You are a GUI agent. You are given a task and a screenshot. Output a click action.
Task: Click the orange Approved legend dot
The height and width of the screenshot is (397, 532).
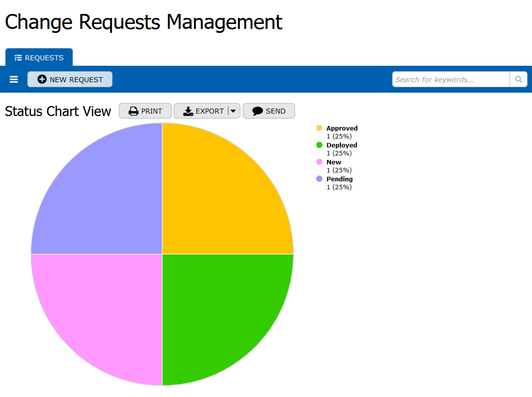tap(319, 129)
